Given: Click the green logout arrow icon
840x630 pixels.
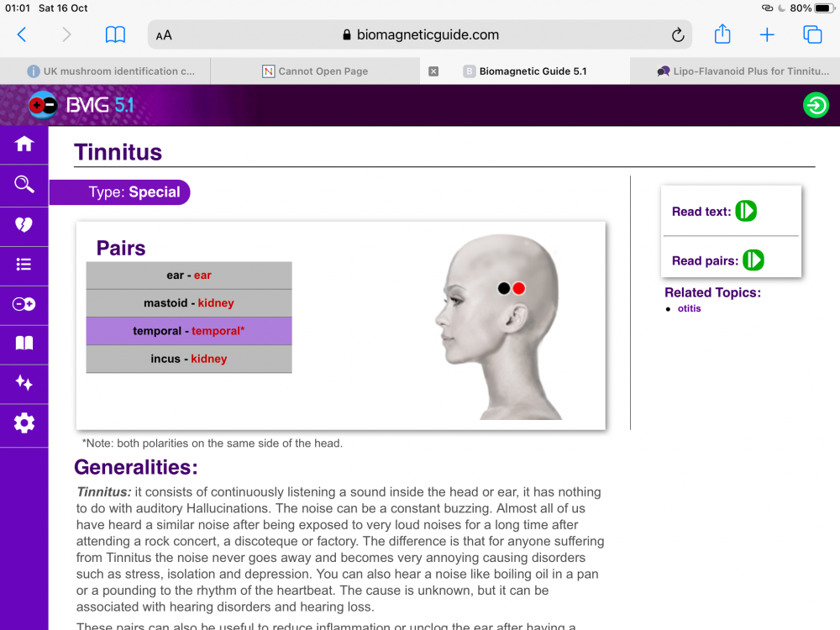Looking at the screenshot, I should coord(816,105).
